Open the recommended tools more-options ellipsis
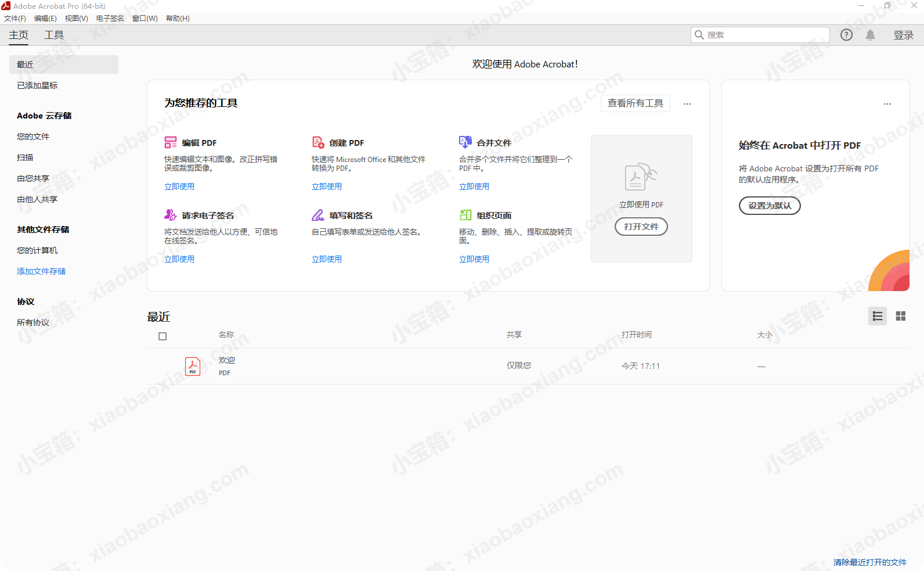 [687, 104]
